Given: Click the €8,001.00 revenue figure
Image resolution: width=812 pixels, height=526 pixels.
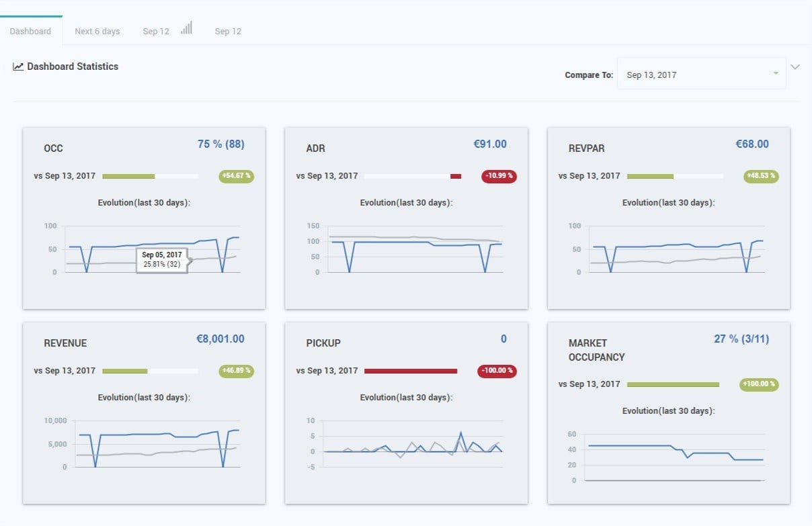Looking at the screenshot, I should [220, 339].
